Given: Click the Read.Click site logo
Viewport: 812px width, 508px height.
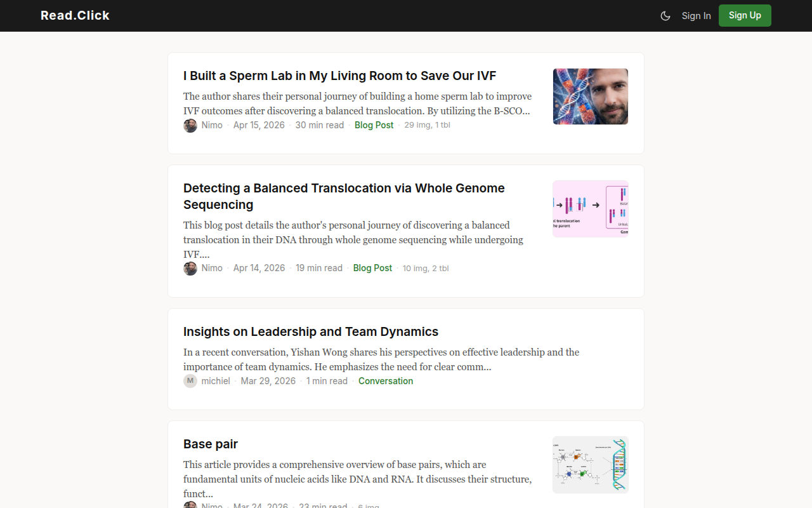Looking at the screenshot, I should tap(75, 16).
